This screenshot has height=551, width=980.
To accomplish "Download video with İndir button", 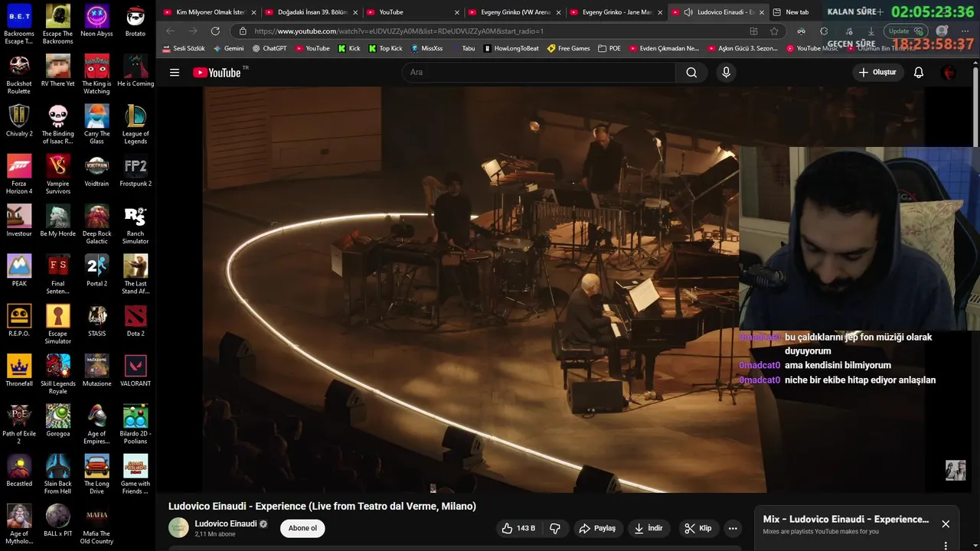I will point(648,528).
